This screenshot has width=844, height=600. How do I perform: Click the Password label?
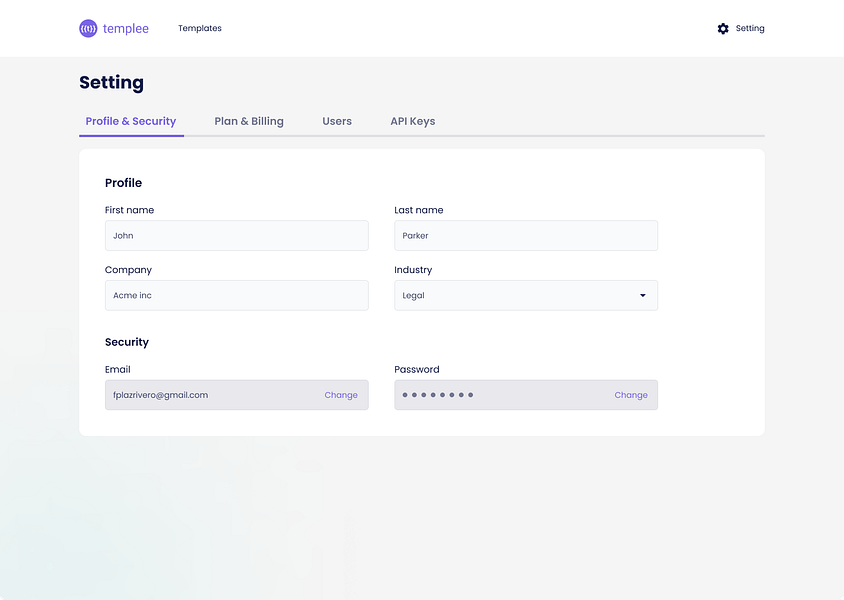pyautogui.click(x=417, y=369)
